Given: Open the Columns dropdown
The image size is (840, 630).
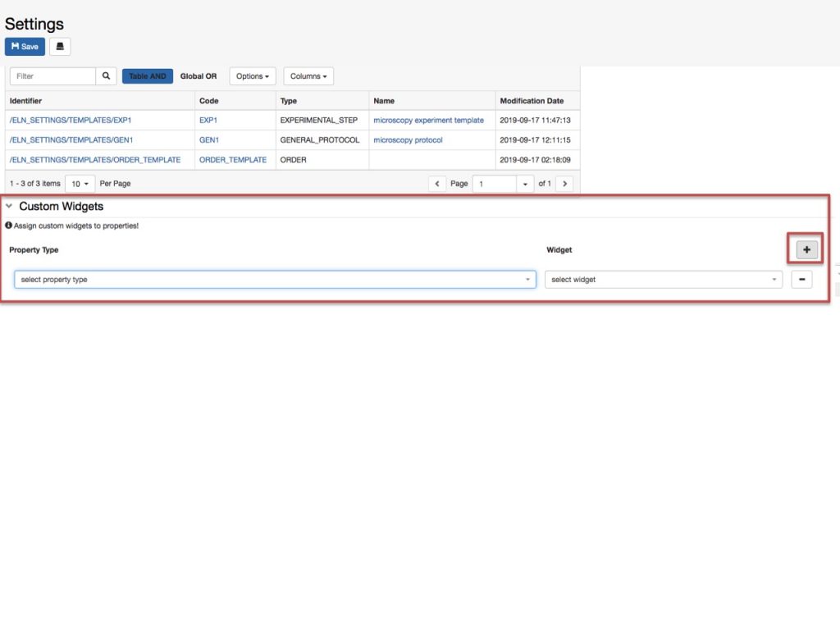Looking at the screenshot, I should 308,76.
